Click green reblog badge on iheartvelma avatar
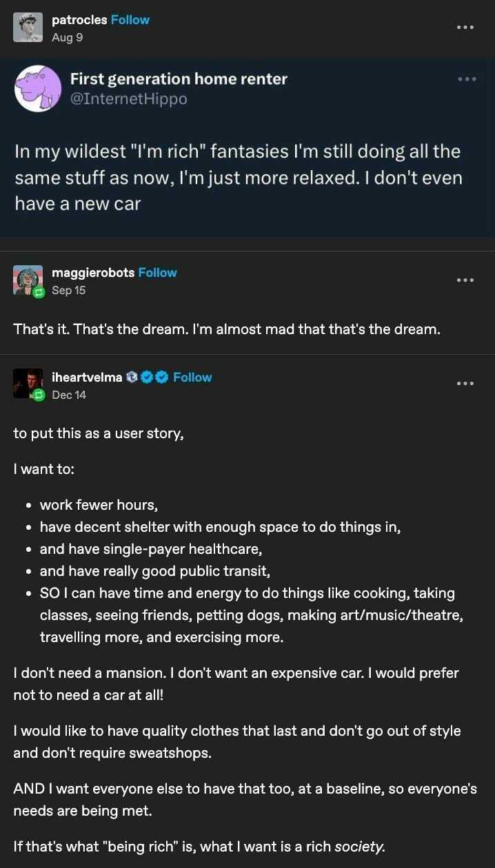 pyautogui.click(x=39, y=395)
